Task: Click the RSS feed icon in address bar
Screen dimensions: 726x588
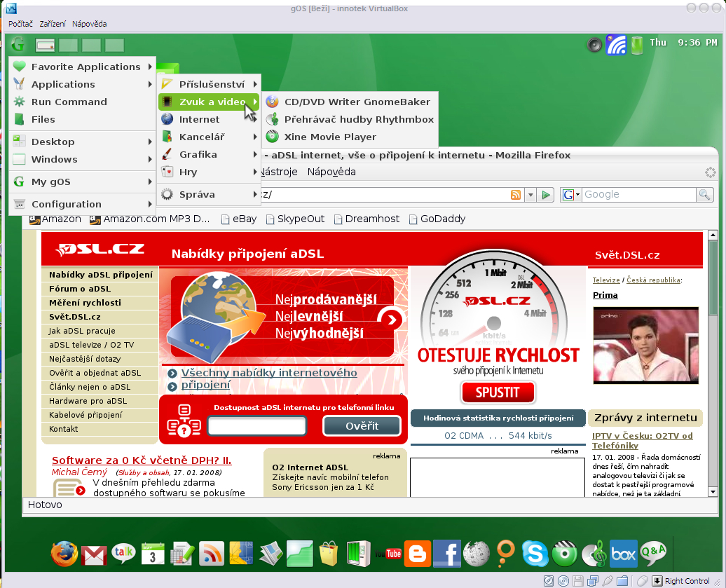Action: [516, 195]
